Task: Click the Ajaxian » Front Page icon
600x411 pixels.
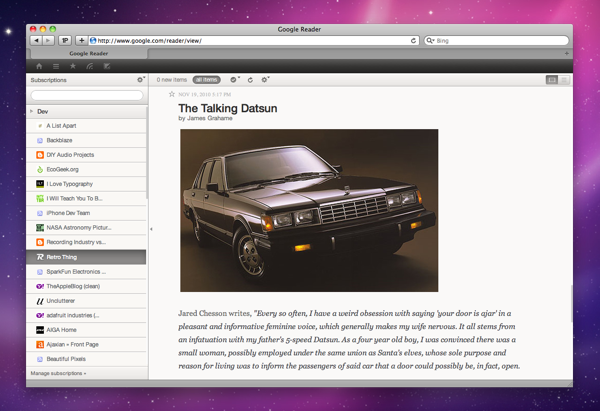Action: pos(40,344)
